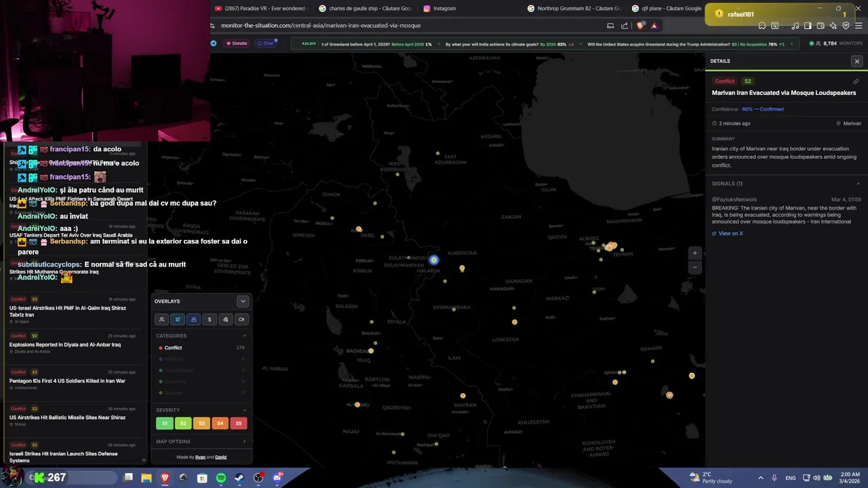Open US-Israel Airstrikes Hit PMF news item
The width and height of the screenshot is (868, 488).
(x=73, y=309)
